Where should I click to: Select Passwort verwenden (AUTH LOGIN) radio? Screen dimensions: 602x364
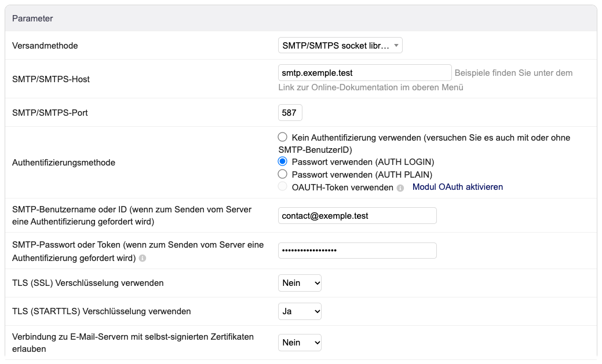pyautogui.click(x=283, y=161)
